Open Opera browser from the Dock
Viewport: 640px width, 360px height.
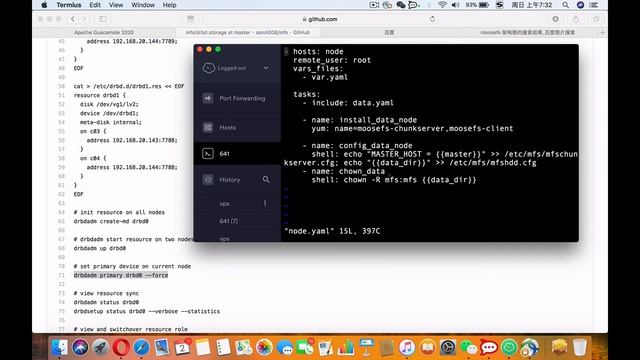[x=121, y=348]
